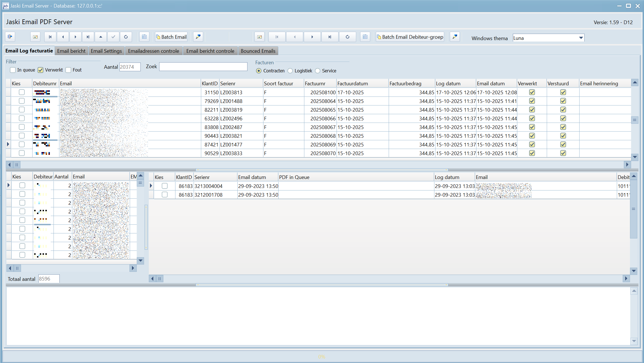Uncheck the Verwerkt filter checkbox
The height and width of the screenshot is (363, 644).
pyautogui.click(x=41, y=70)
